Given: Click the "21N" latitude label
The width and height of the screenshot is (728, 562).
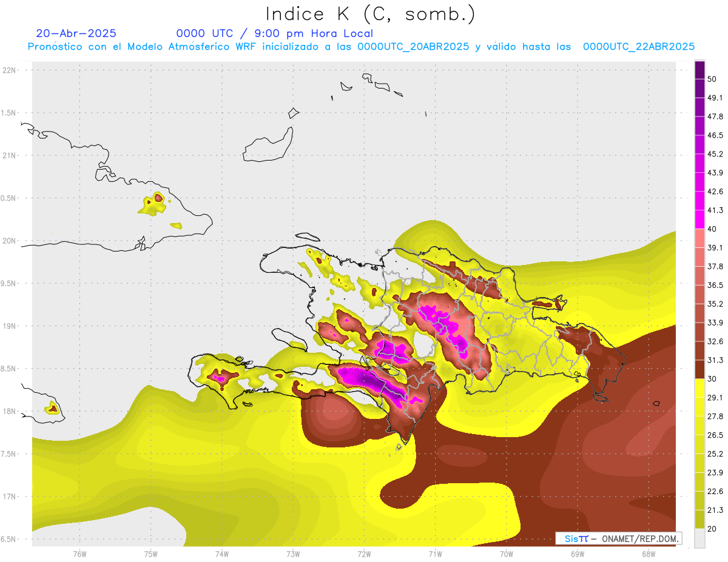Looking at the screenshot, I should click(x=10, y=156).
